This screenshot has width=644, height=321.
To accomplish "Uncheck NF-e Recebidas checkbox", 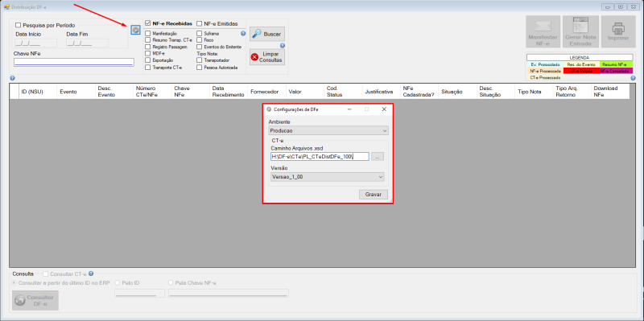I will point(148,23).
